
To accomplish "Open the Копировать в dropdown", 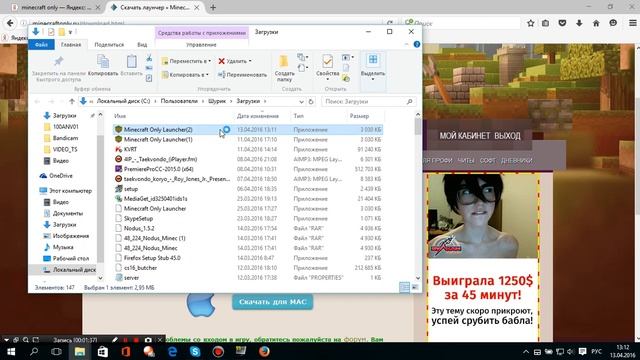I will (185, 75).
